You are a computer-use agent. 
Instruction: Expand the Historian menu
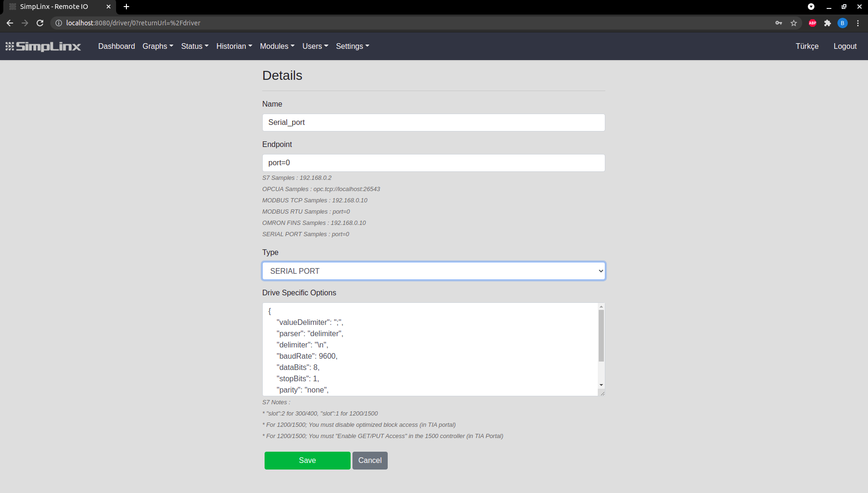tap(234, 46)
